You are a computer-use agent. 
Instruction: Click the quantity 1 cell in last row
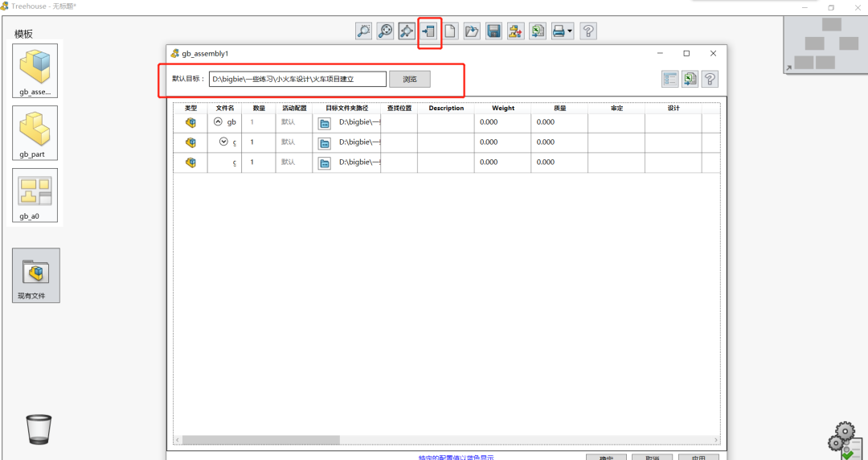tap(259, 162)
